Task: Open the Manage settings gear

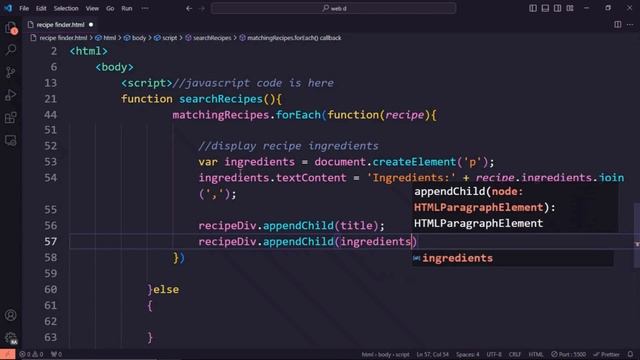Action: (11, 338)
